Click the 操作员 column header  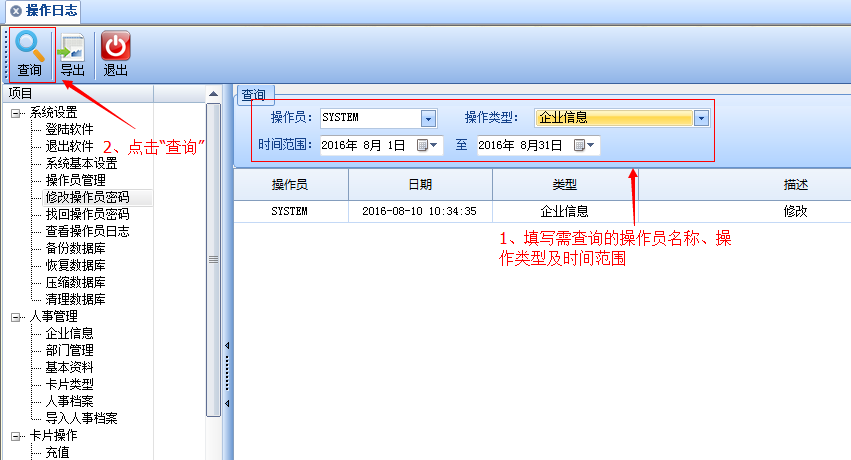point(290,185)
